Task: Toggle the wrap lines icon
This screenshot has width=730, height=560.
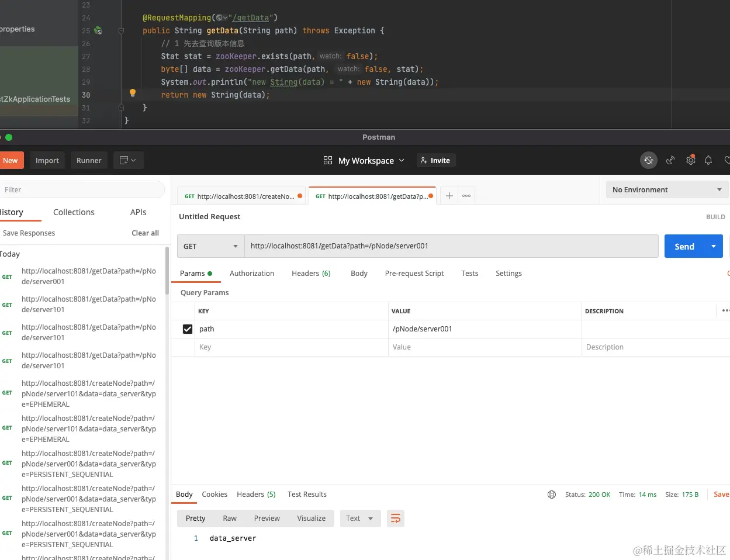Action: coord(396,518)
